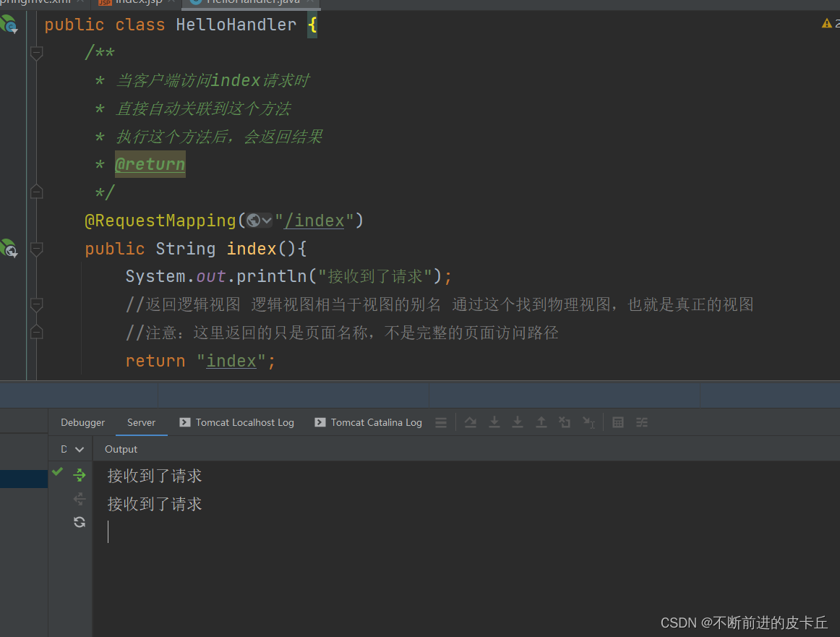Click the "接收到了请求" string literal in the code
Viewport: 840px width, 637px height.
pos(375,276)
